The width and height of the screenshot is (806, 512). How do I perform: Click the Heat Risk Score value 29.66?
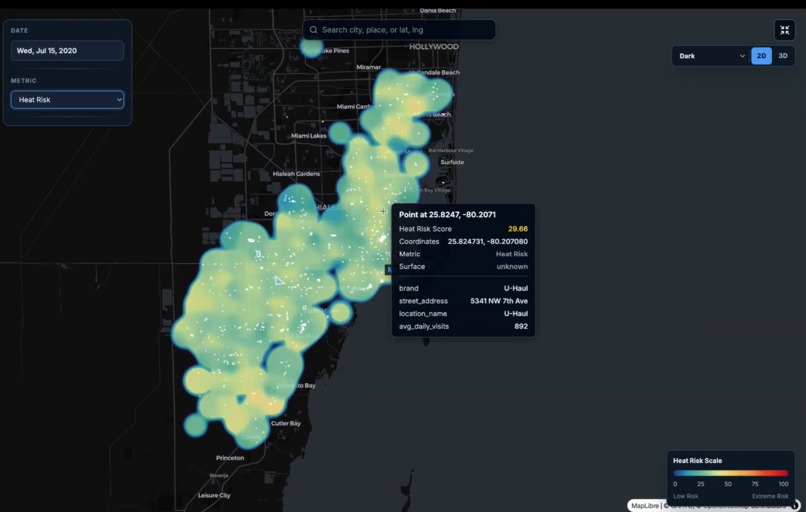pos(518,229)
